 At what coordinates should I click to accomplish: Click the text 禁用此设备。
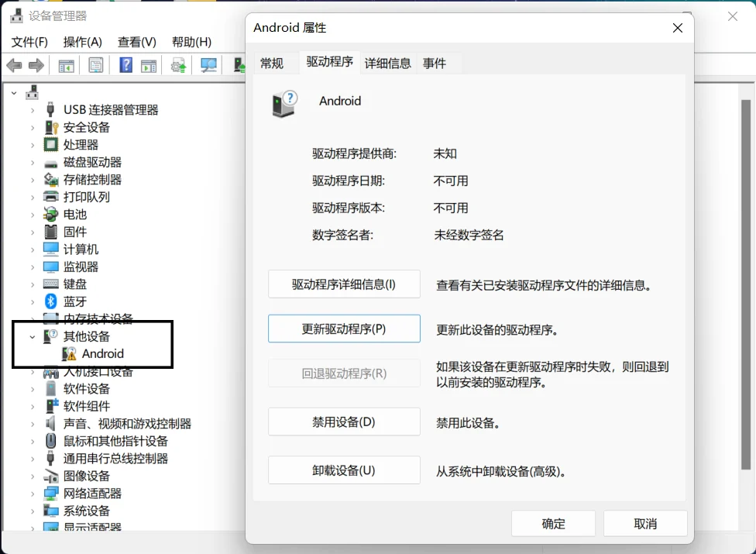tap(468, 423)
